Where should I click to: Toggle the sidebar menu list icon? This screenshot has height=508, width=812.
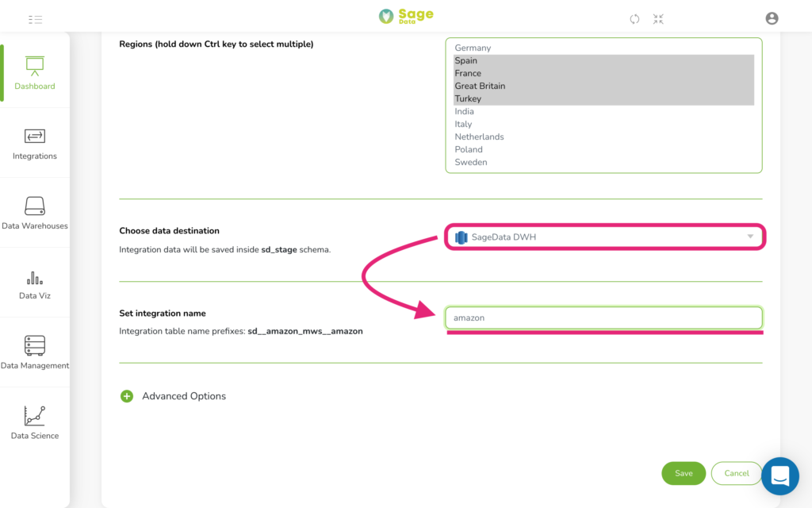35,20
